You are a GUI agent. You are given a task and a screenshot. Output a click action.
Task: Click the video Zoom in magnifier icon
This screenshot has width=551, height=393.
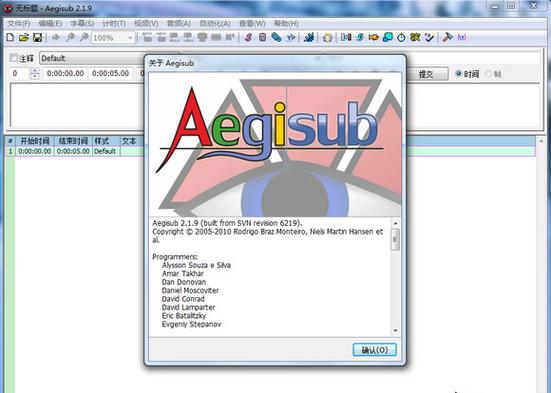coord(70,37)
